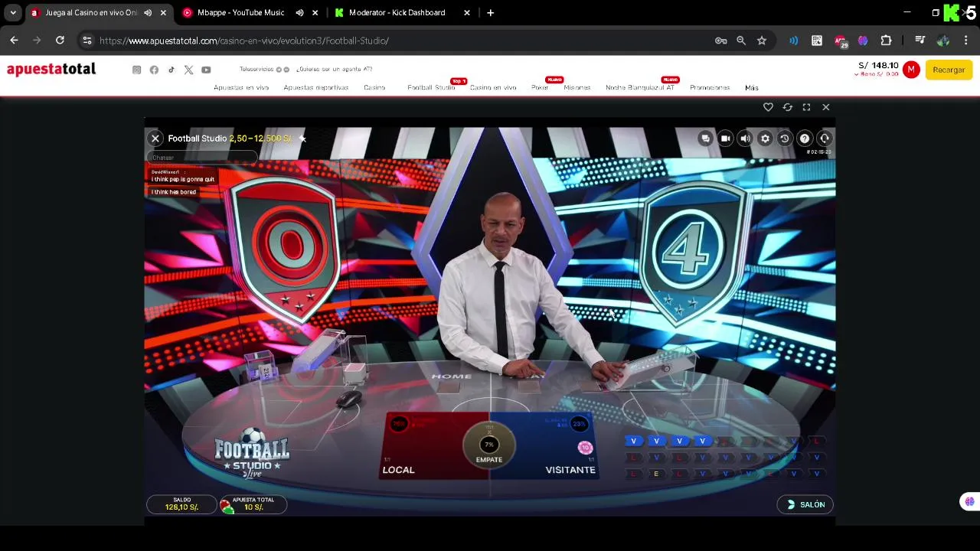
Task: Open Noche Blanquiazul AT menu item
Action: (640, 87)
